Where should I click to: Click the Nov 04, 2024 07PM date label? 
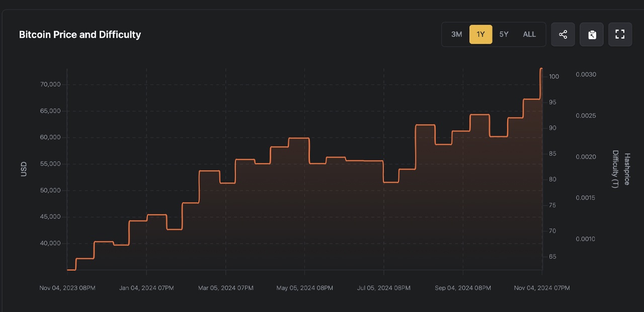[542, 288]
